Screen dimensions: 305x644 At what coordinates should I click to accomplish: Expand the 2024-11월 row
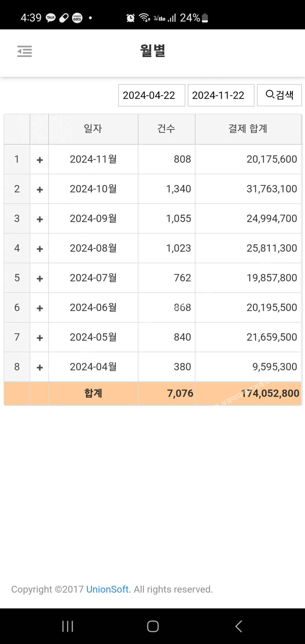(x=40, y=160)
